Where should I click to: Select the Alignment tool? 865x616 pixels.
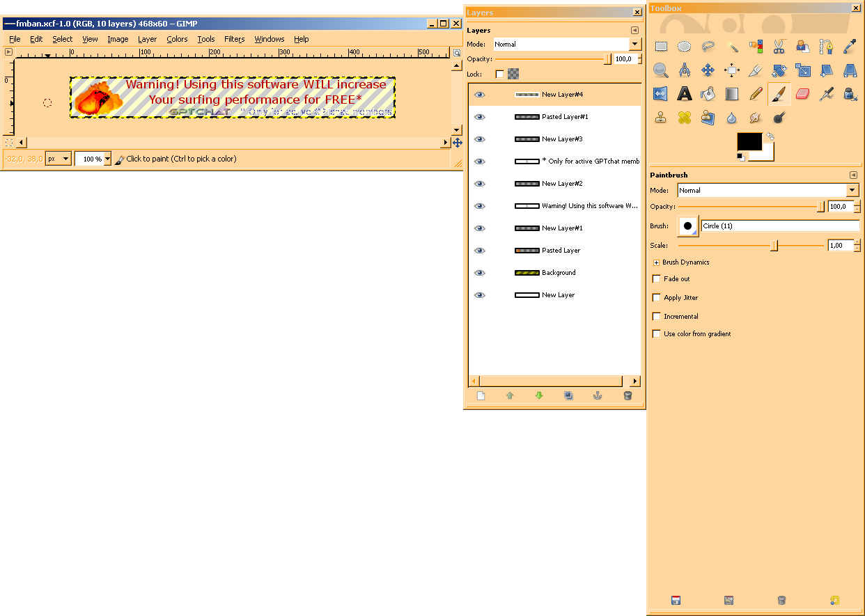pos(732,70)
